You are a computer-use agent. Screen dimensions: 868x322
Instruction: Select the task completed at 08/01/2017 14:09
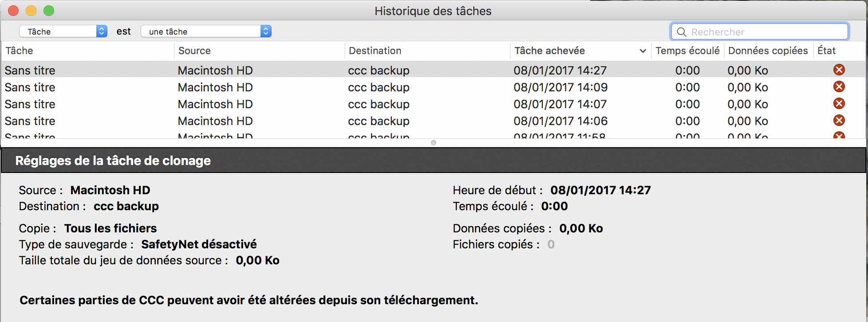[x=560, y=87]
